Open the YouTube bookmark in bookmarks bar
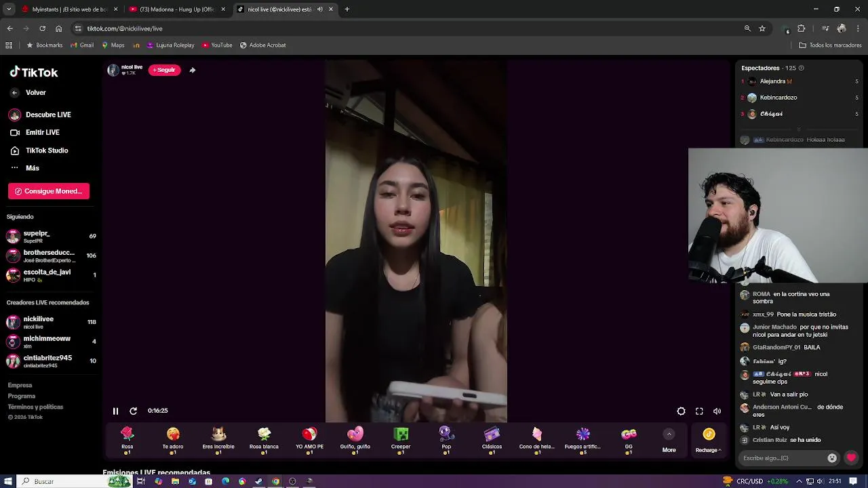Screen dimensions: 868x488 coord(217,45)
